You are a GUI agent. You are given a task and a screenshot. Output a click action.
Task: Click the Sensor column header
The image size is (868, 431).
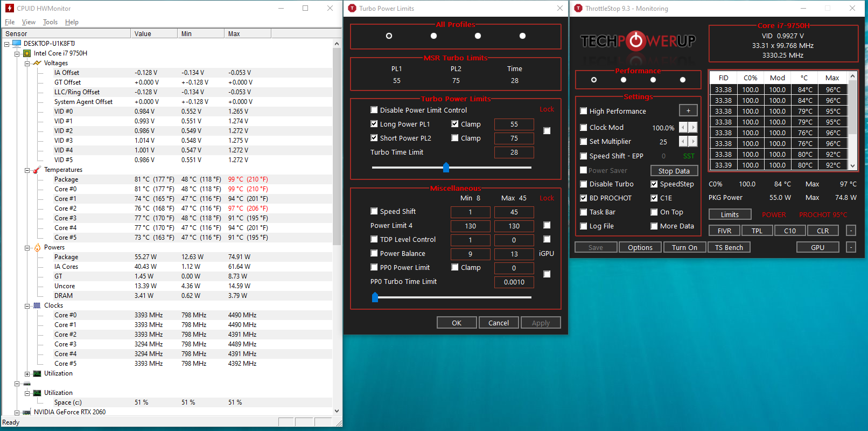tap(66, 33)
